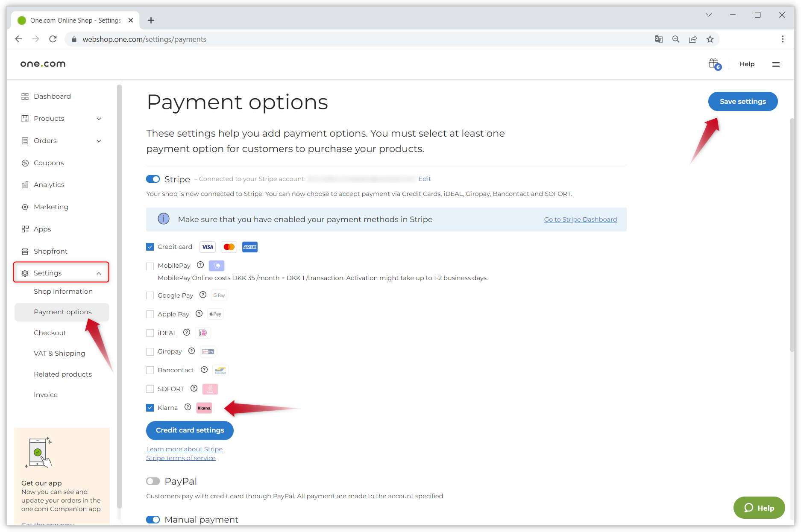Open Credit card settings button
Viewport: 801px width, 532px height.
point(190,430)
